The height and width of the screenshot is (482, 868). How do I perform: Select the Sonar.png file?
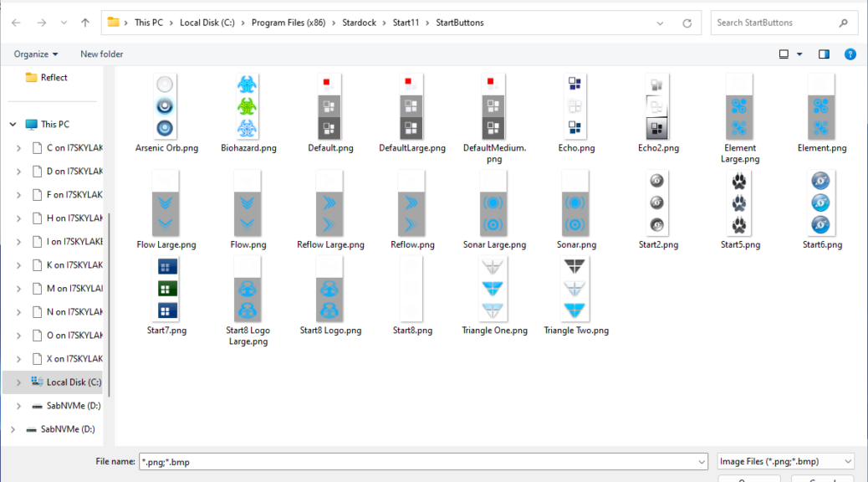coord(574,203)
